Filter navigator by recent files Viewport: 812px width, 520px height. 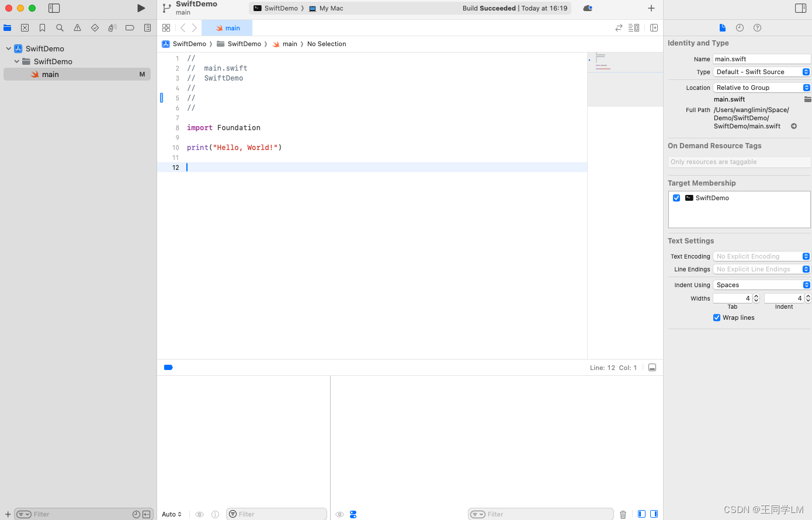pyautogui.click(x=136, y=514)
